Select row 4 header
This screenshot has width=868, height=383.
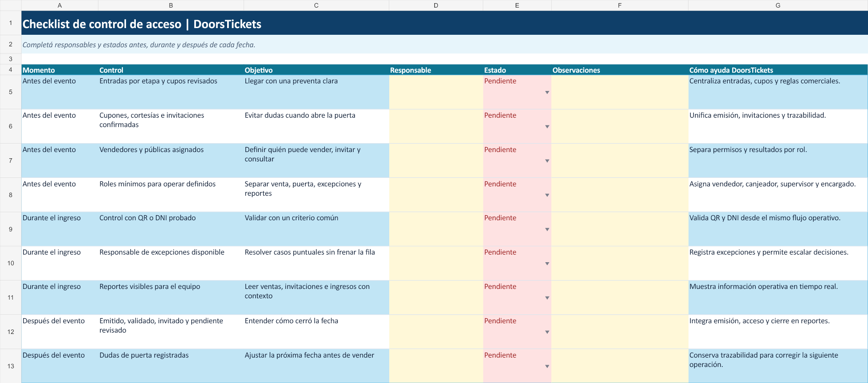11,70
